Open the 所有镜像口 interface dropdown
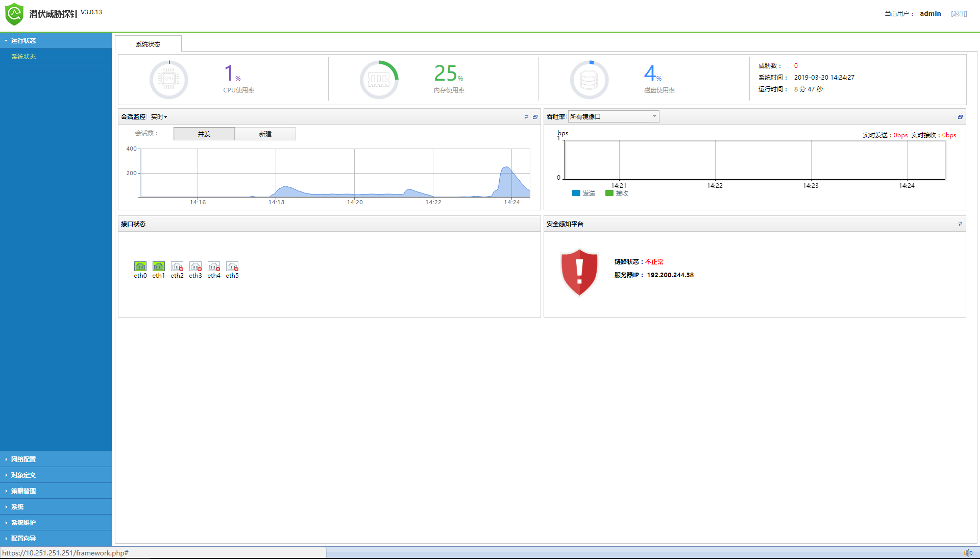This screenshot has width=980, height=559. tap(613, 117)
